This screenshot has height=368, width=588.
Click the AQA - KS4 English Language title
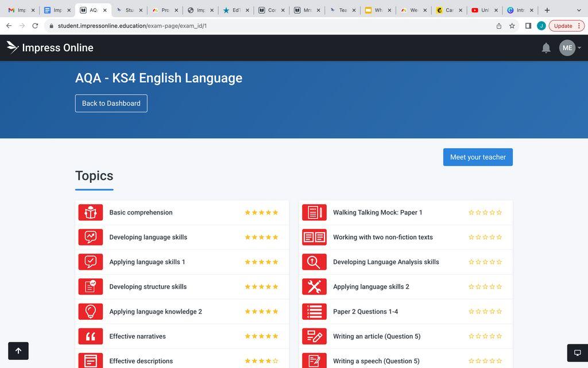tap(158, 78)
